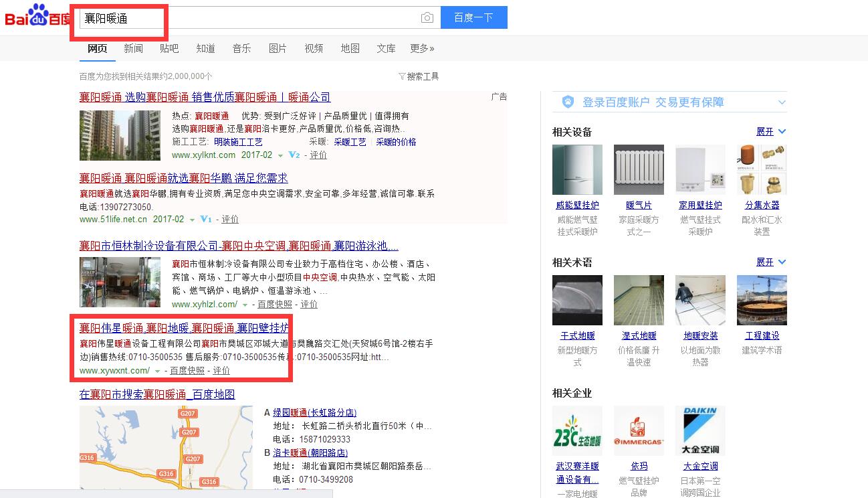Click the DAIKIN 大金空调 logo

(x=700, y=430)
